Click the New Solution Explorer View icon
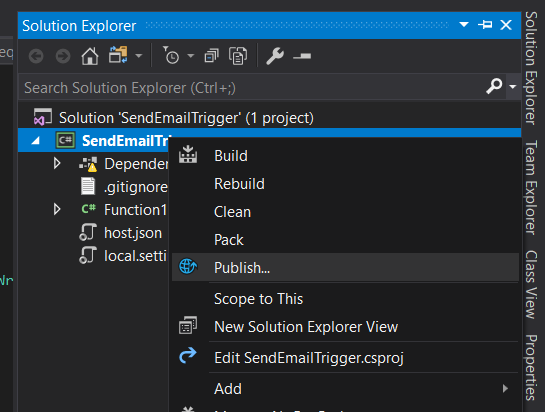Image resolution: width=545 pixels, height=412 pixels. (188, 325)
